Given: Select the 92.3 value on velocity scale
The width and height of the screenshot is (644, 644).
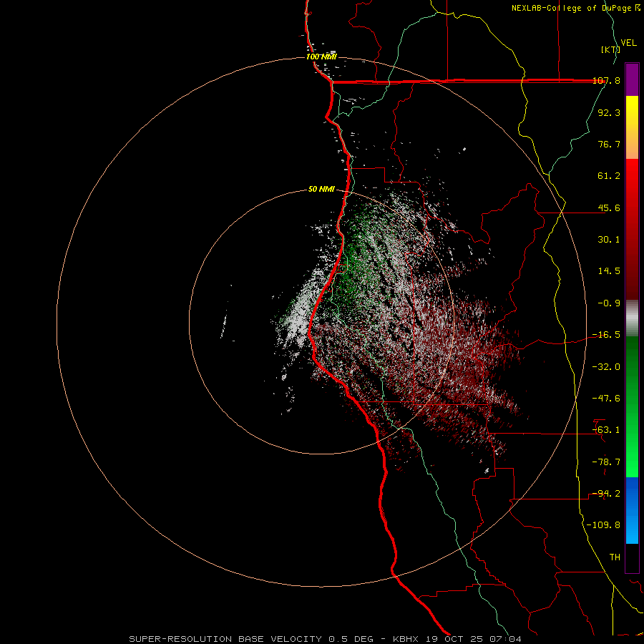Looking at the screenshot, I should [609, 112].
